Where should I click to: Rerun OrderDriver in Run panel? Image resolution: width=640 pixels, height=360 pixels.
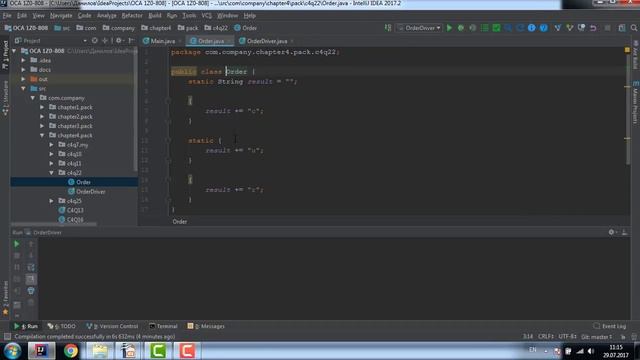(x=17, y=244)
